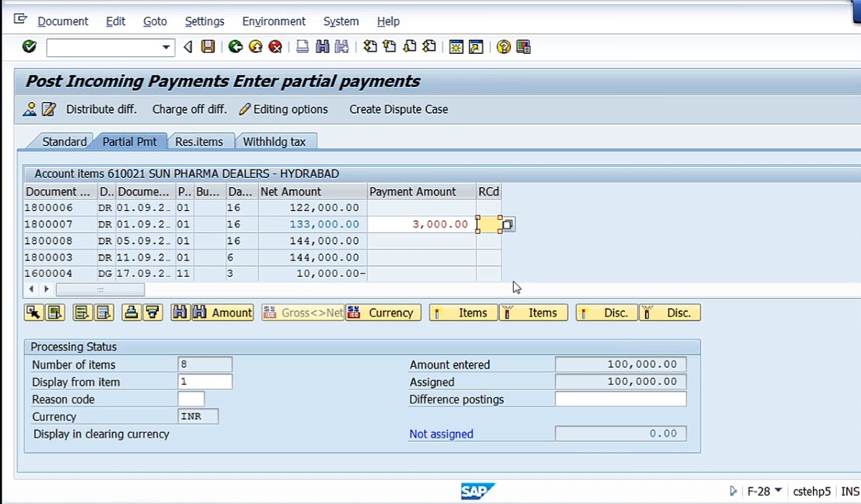
Task: Click the Net Amount column header
Action: (312, 191)
